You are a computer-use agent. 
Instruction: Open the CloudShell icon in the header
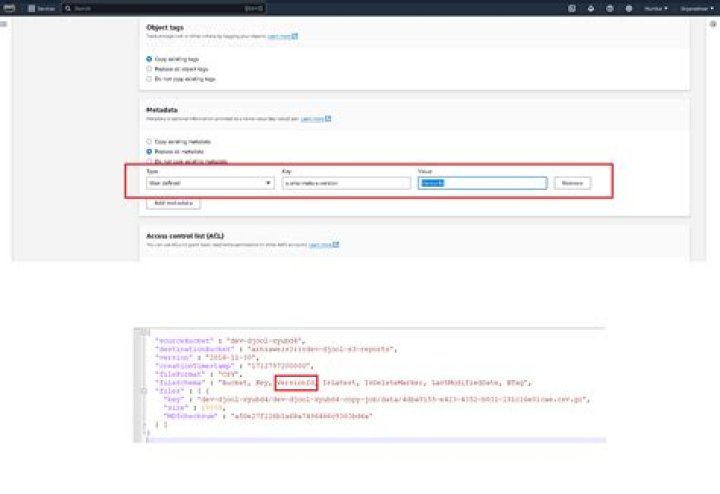[x=572, y=8]
